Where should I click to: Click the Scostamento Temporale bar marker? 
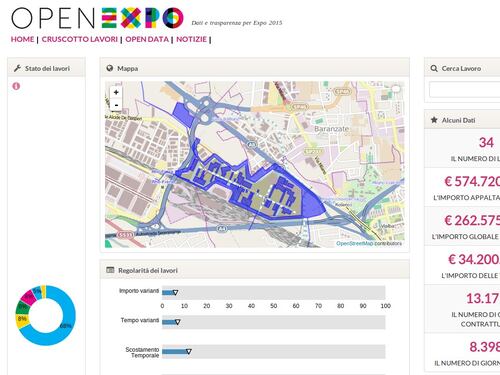(x=188, y=351)
